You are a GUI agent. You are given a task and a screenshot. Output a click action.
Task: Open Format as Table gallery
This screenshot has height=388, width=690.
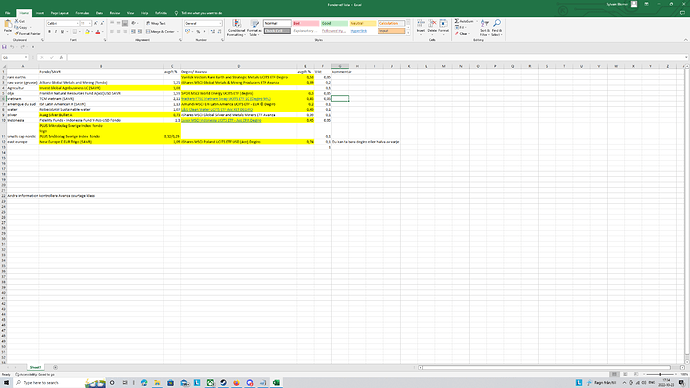pyautogui.click(x=254, y=28)
